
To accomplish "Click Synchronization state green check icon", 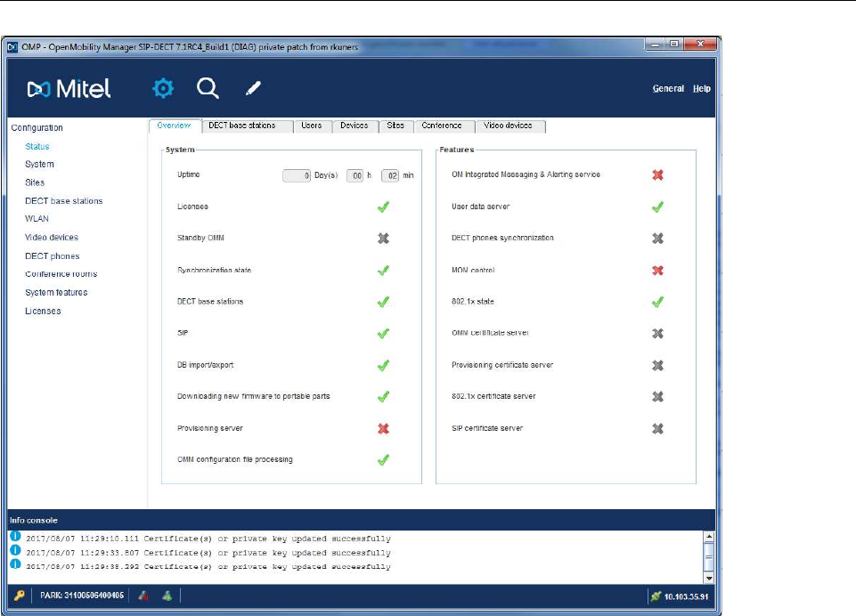I will click(383, 270).
